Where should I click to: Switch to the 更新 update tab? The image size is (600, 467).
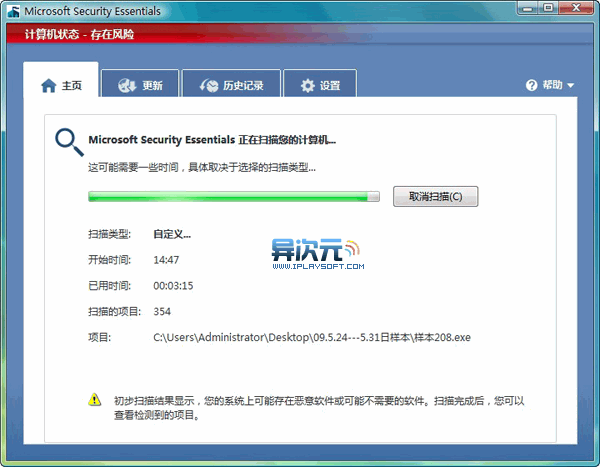pyautogui.click(x=140, y=83)
